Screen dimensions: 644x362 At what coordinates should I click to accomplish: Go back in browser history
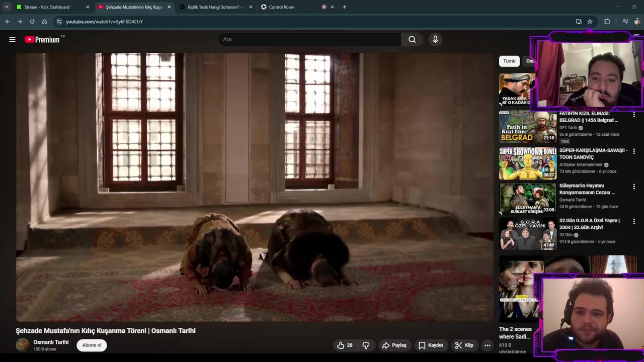(8, 22)
